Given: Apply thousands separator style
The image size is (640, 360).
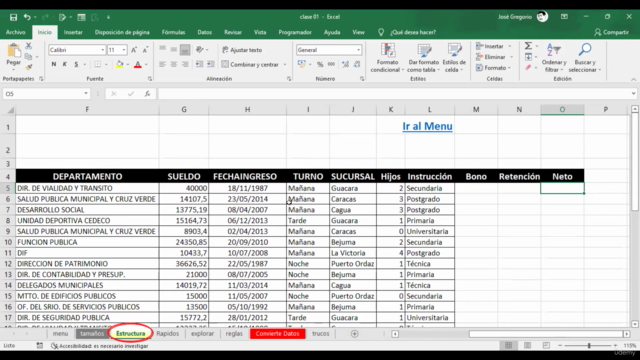Looking at the screenshot, I should 331,64.
